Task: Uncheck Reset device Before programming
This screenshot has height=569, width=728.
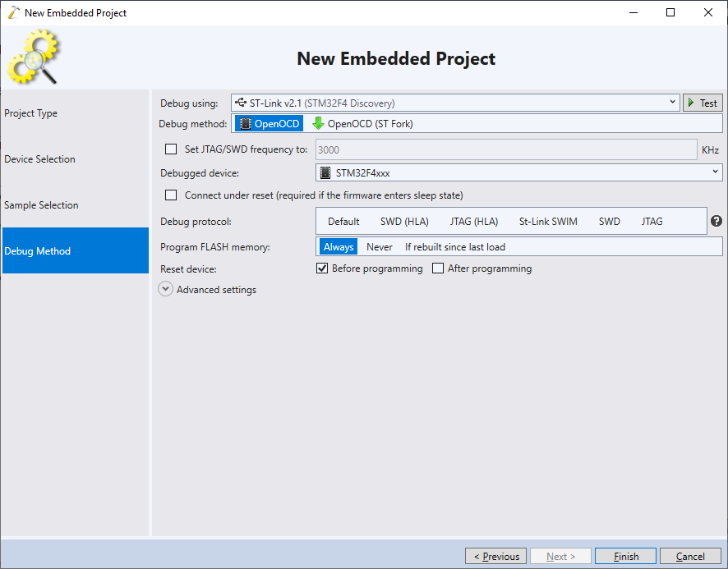Action: (322, 268)
